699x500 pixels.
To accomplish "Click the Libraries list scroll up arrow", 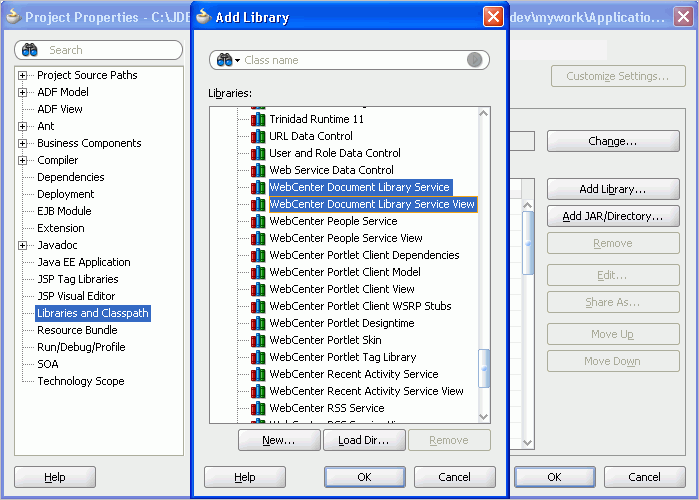I will click(484, 114).
